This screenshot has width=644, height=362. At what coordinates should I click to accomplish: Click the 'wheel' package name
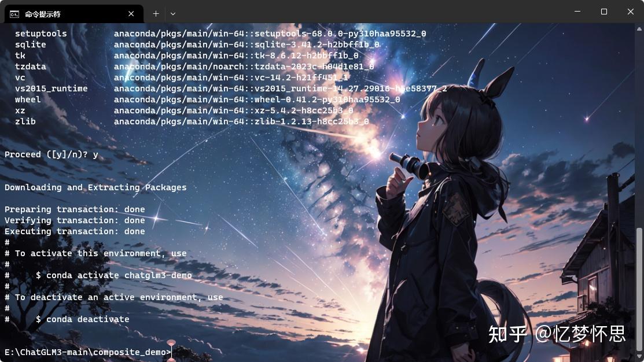click(x=28, y=99)
